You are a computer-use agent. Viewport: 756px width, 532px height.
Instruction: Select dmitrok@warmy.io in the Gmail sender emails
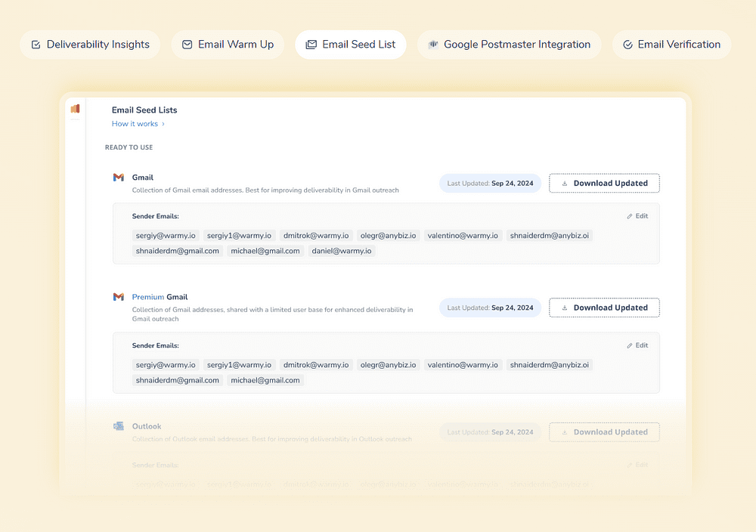(x=316, y=236)
